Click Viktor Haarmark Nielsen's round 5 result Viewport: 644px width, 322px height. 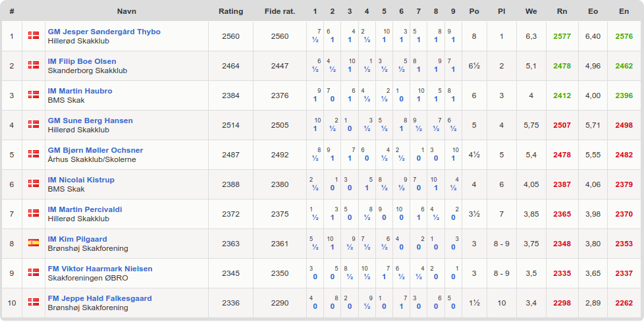384,277
